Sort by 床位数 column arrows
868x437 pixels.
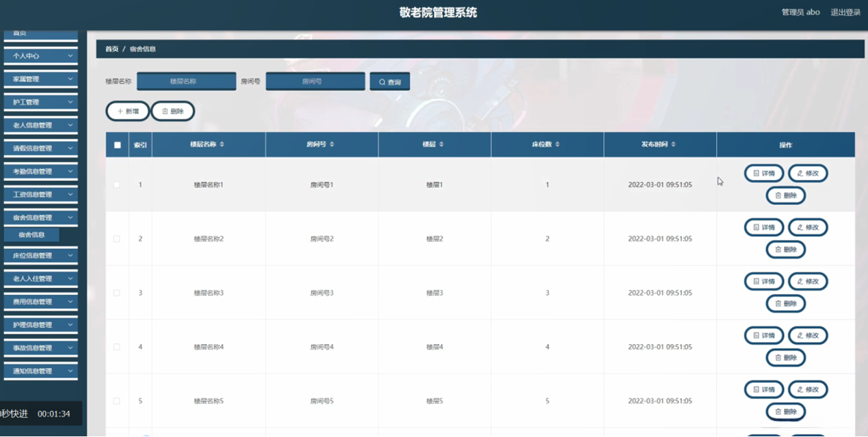558,144
